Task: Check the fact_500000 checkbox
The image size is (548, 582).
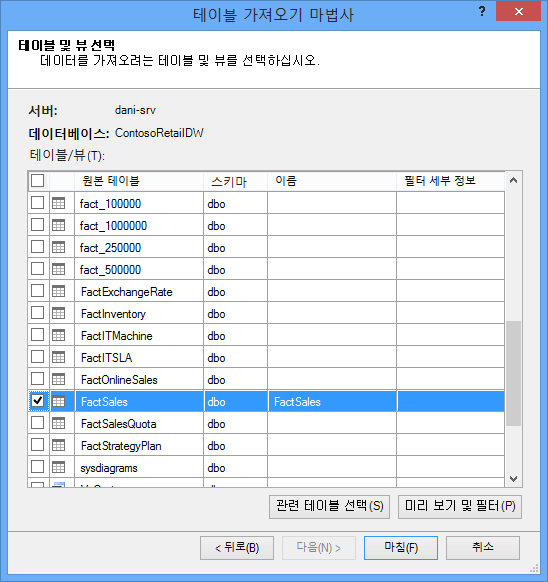Action: click(x=37, y=269)
